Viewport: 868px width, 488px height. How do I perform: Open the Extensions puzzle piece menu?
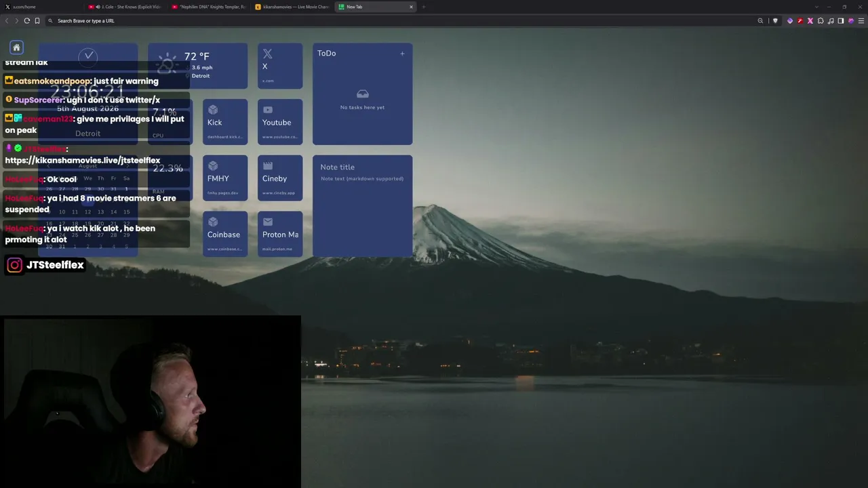click(821, 21)
